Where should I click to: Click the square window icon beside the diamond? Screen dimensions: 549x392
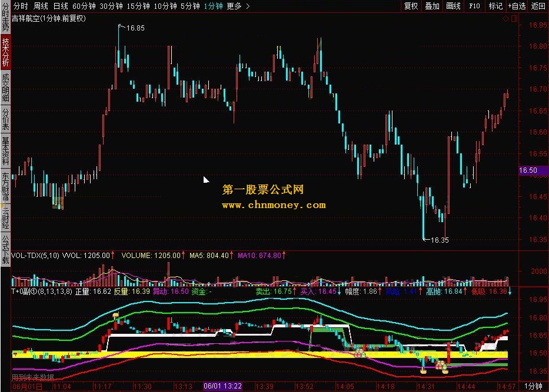[x=514, y=19]
